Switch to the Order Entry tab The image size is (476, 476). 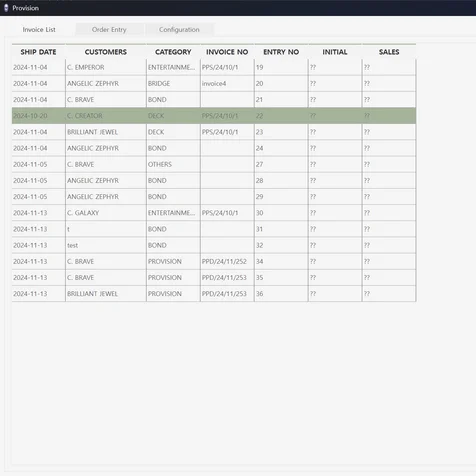coord(109,29)
